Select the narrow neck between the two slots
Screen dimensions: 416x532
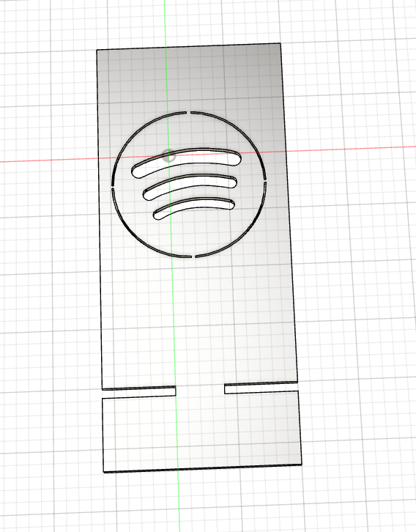tap(200, 390)
